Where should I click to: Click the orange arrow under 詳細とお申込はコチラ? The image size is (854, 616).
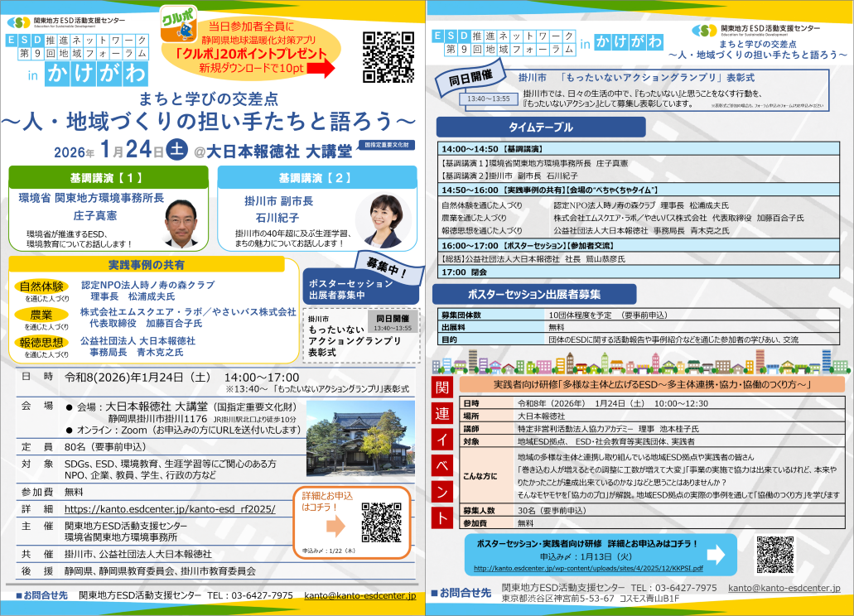(x=335, y=527)
